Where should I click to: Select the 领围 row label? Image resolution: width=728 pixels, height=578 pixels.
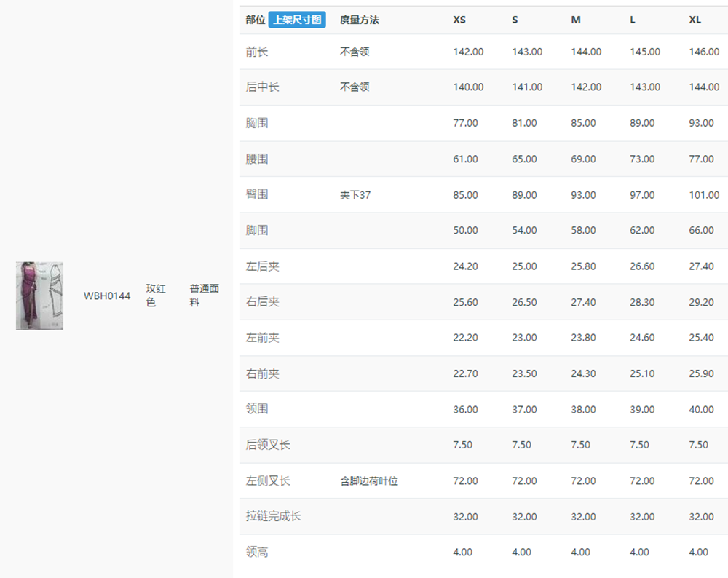257,409
